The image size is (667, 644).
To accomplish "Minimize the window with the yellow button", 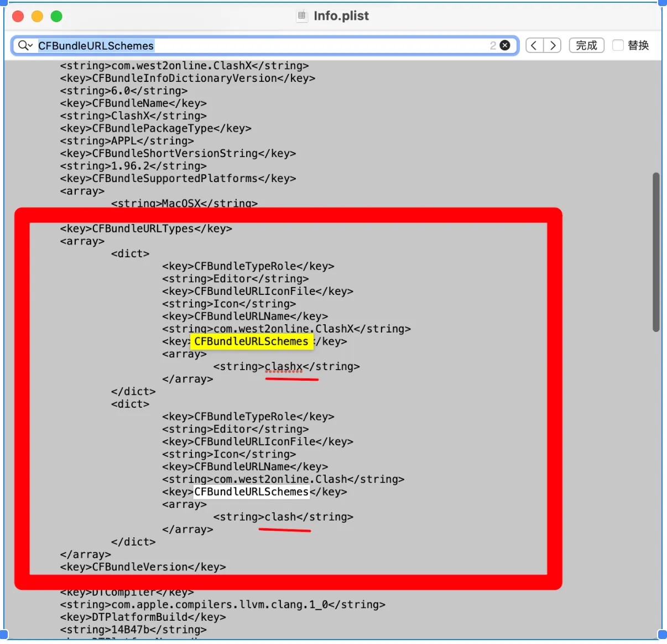I will pos(37,17).
